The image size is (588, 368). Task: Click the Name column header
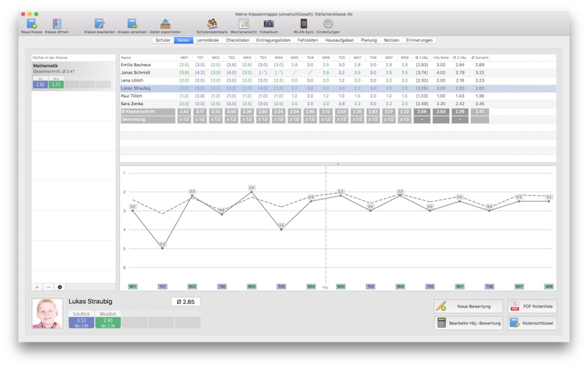coord(148,58)
